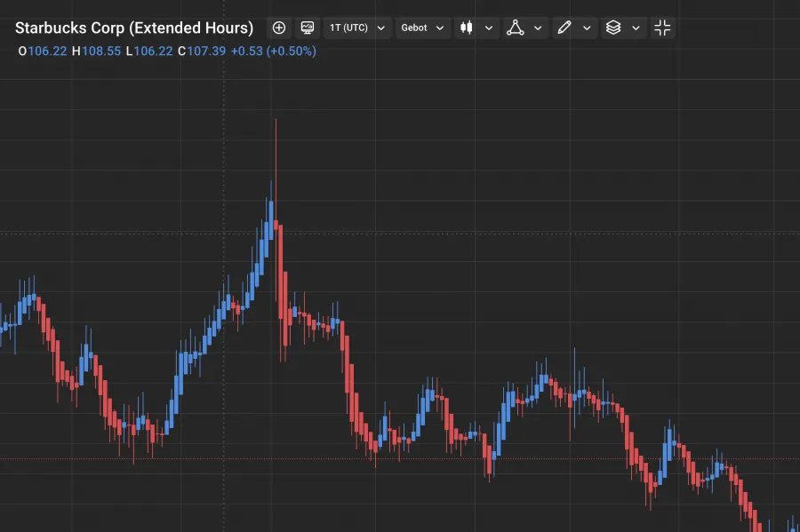Click the +0.53 (+0.50%) change value

(273, 51)
